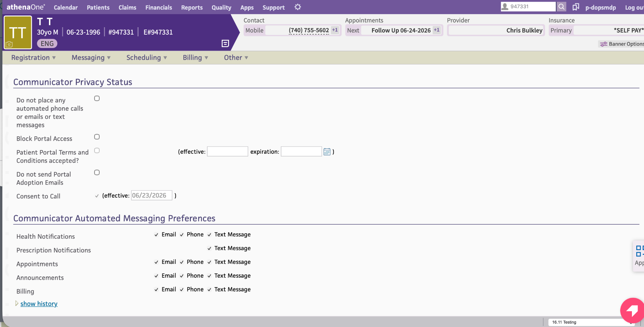This screenshot has width=644, height=327.
Task: Toggle Announcements Phone checkmark
Action: [182, 276]
